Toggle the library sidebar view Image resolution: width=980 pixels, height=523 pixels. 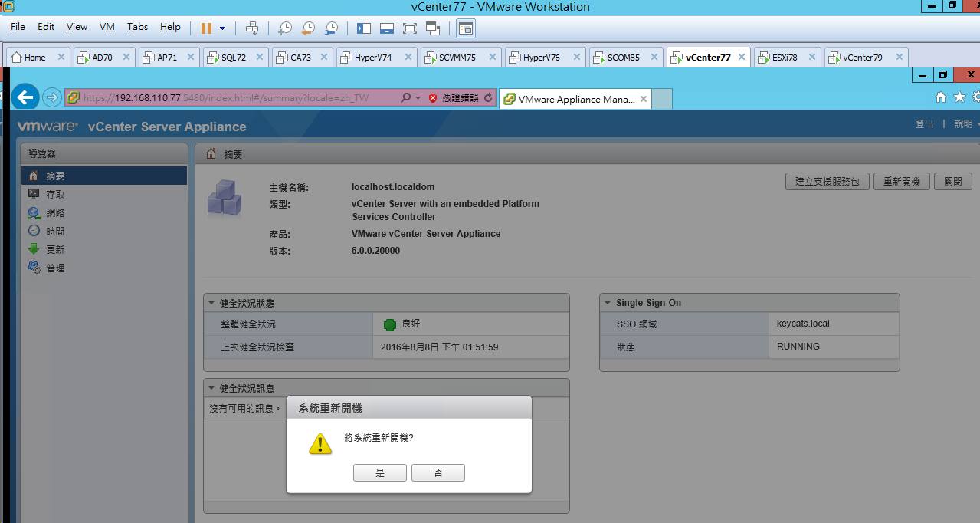pos(364,28)
